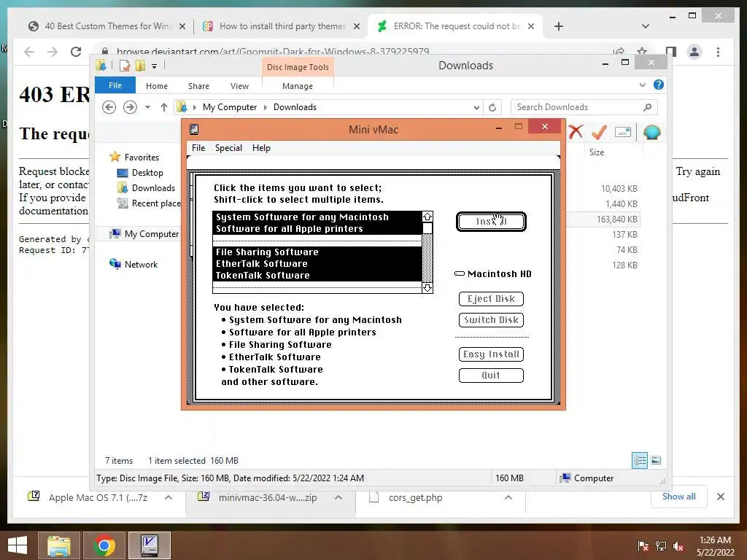The height and width of the screenshot is (560, 747).
Task: Select TokenTalk Software list item
Action: [x=317, y=275]
